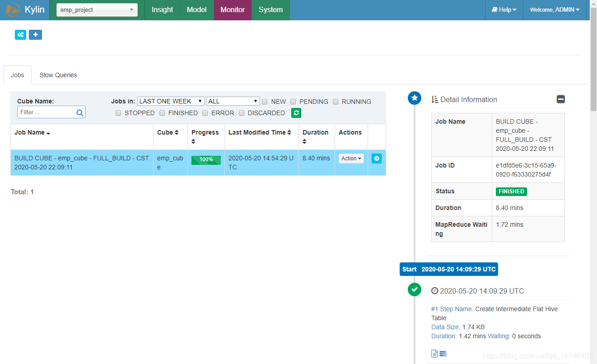Viewport: 597px width, 364px height.
Task: Click the Start 2020-05-20 14:09:29 UTC label
Action: coord(449,269)
